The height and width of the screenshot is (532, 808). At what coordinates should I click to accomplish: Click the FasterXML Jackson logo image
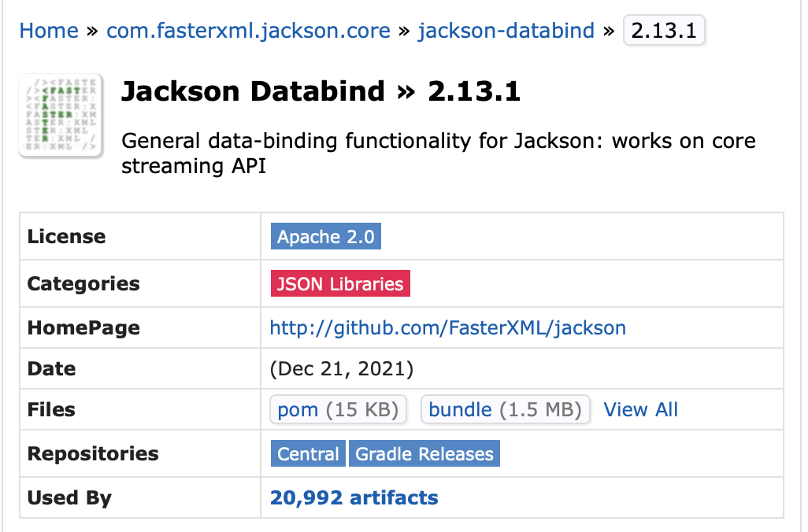(61, 115)
